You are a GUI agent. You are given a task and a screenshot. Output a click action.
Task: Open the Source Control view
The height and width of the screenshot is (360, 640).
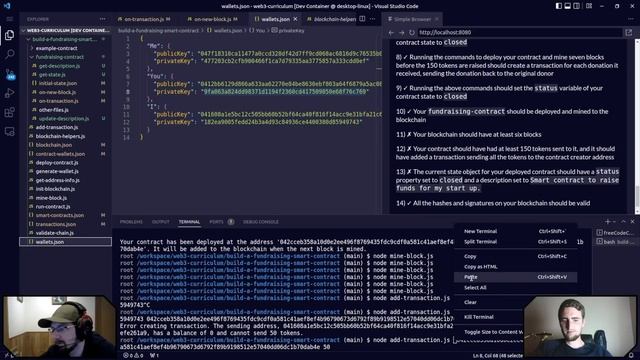click(x=9, y=74)
